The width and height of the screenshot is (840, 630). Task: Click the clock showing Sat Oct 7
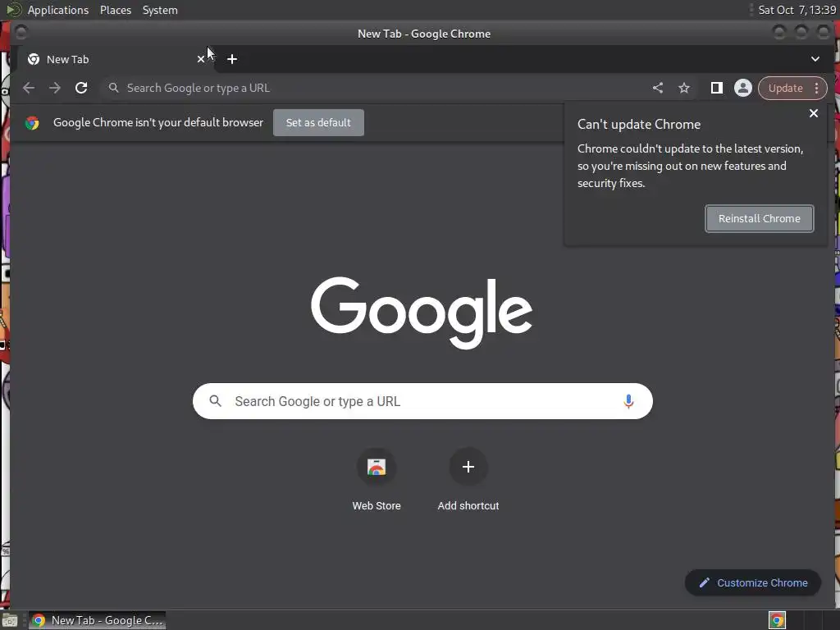(x=797, y=10)
